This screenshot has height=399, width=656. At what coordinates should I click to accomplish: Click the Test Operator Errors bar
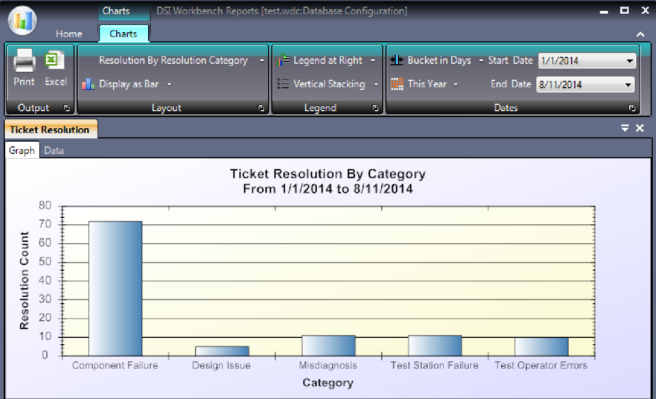pos(541,347)
